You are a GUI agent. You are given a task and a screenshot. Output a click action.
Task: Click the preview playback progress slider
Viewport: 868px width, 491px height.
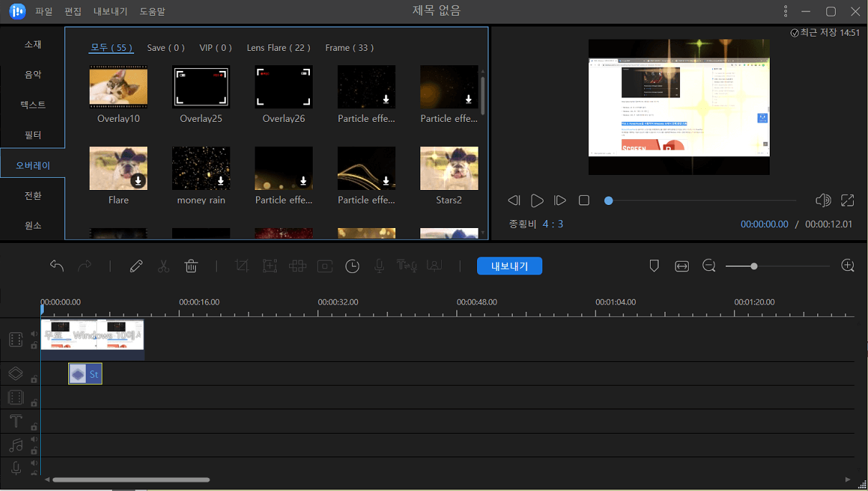(702, 201)
